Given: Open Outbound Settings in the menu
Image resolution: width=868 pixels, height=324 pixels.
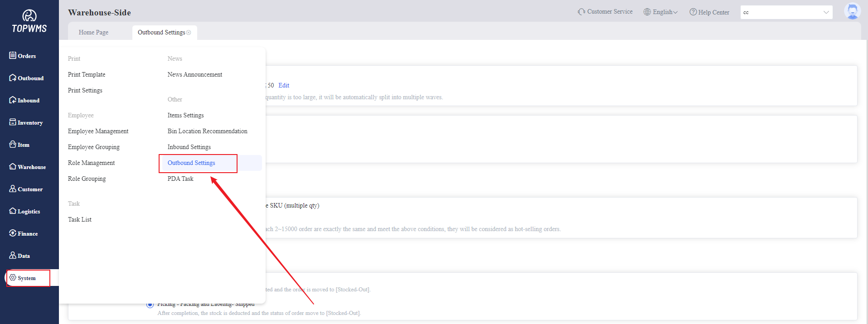Looking at the screenshot, I should click(x=191, y=163).
